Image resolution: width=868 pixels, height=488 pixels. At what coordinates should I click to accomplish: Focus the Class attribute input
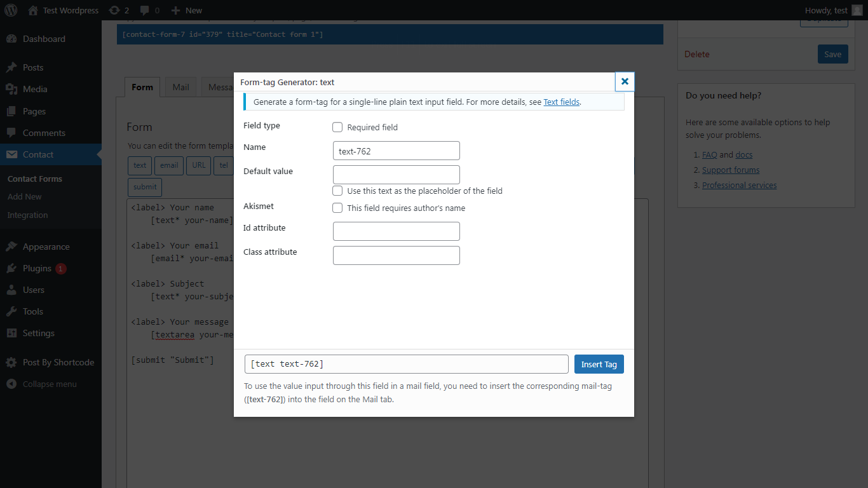coord(397,255)
